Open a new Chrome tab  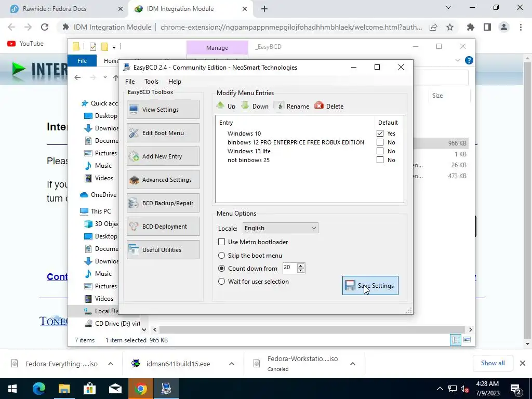point(264,9)
